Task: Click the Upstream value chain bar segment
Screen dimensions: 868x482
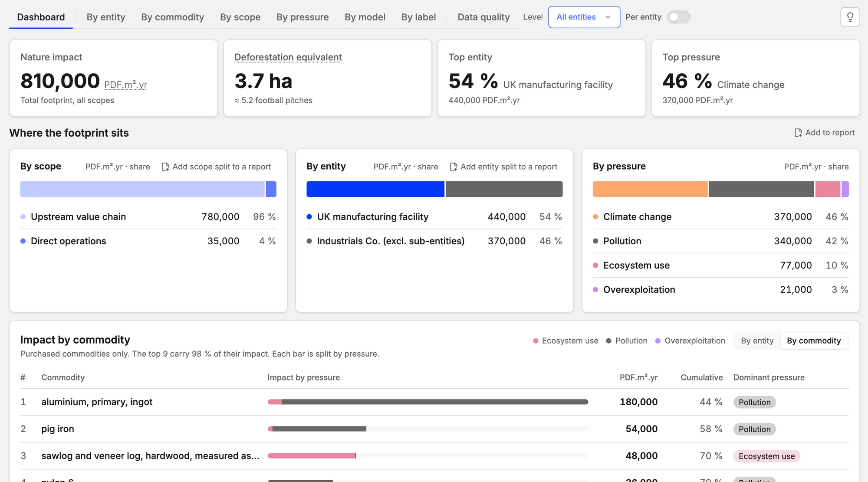Action: click(142, 189)
